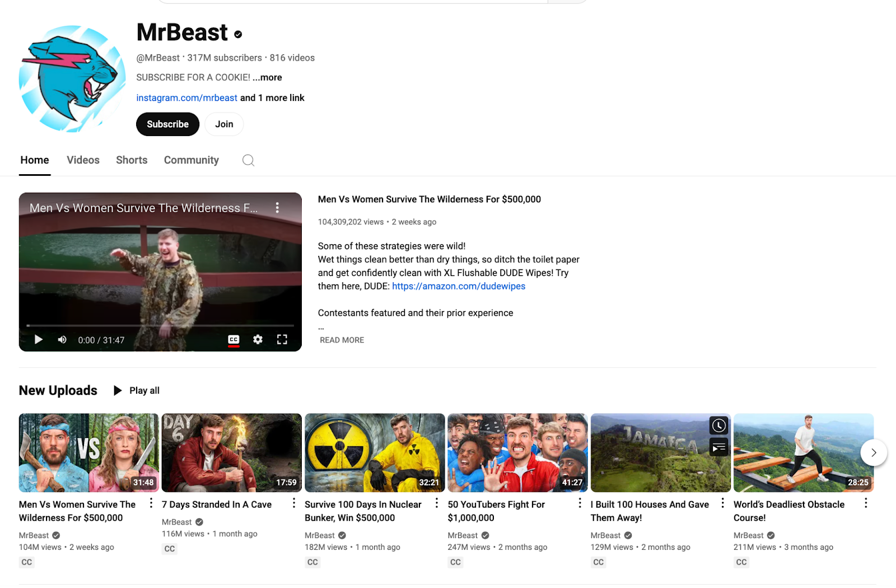This screenshot has width=896, height=588.
Task: Save the Jamaica video to Watch Later
Action: [718, 426]
